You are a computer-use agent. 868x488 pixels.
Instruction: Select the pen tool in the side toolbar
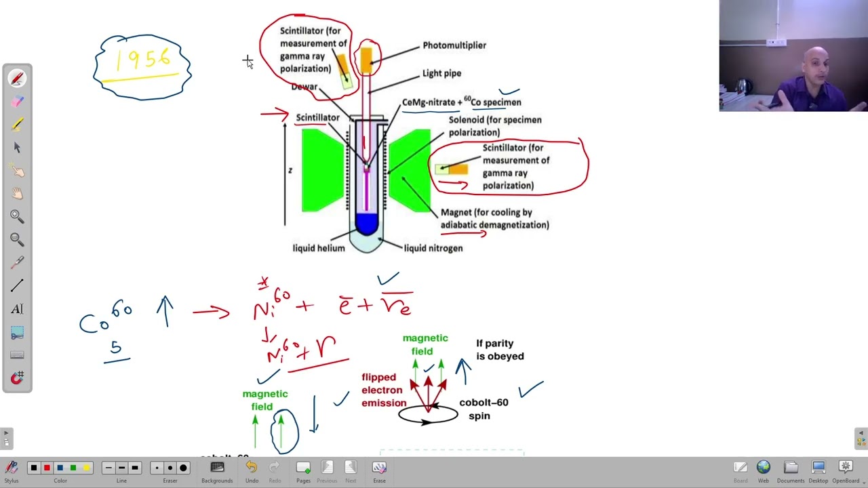click(x=17, y=79)
